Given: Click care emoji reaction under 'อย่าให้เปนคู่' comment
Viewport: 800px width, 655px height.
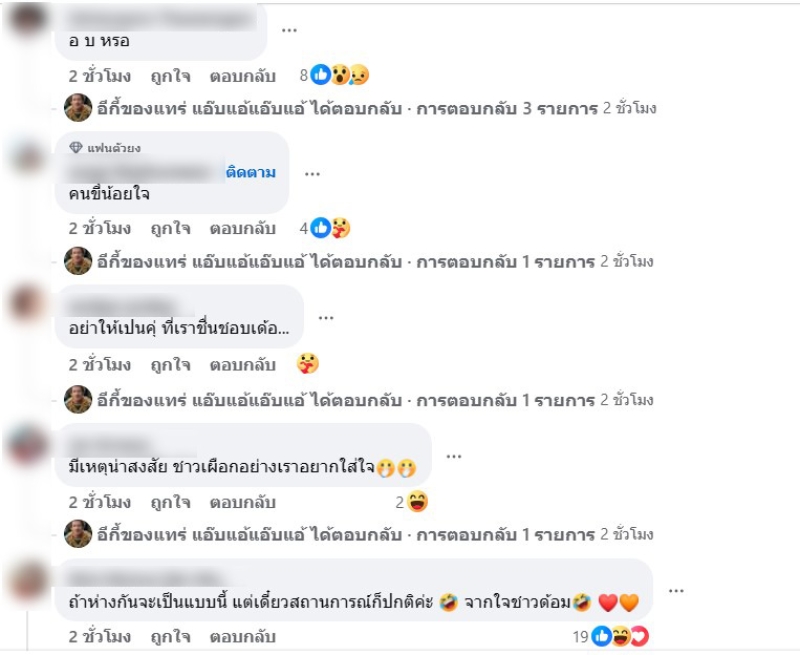Looking at the screenshot, I should (308, 364).
